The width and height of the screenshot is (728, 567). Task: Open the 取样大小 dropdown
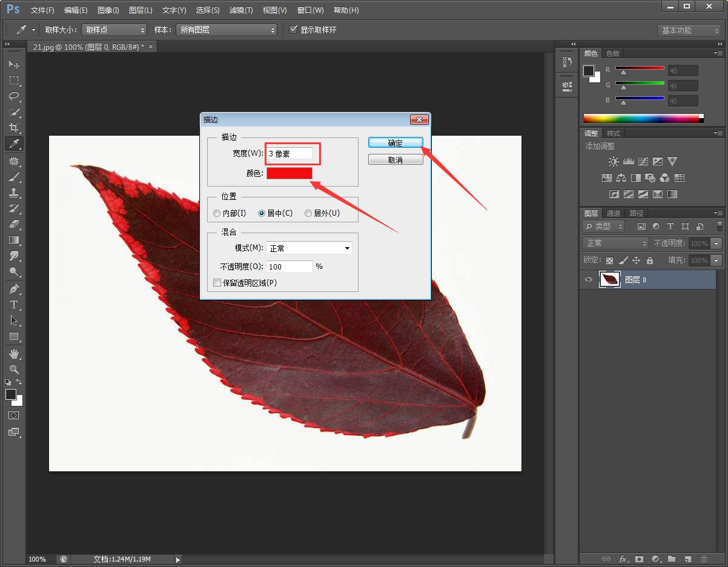(114, 30)
